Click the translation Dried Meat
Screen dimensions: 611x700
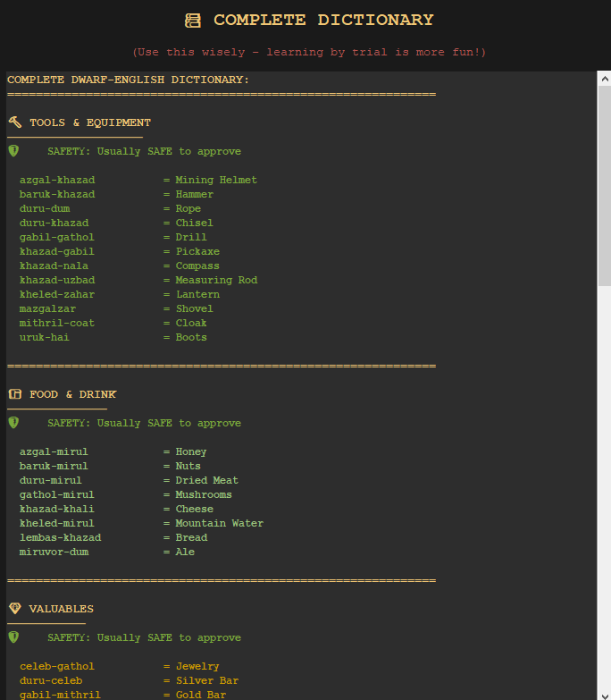[x=207, y=480]
